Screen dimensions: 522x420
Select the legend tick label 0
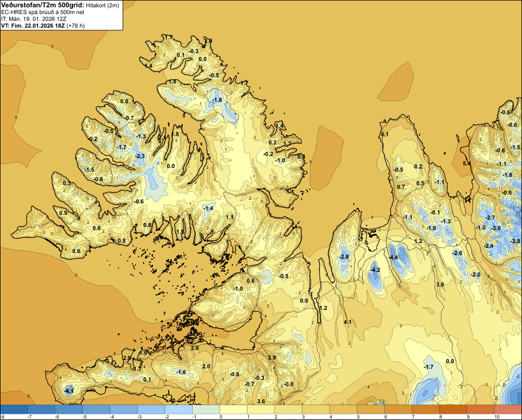(221, 417)
